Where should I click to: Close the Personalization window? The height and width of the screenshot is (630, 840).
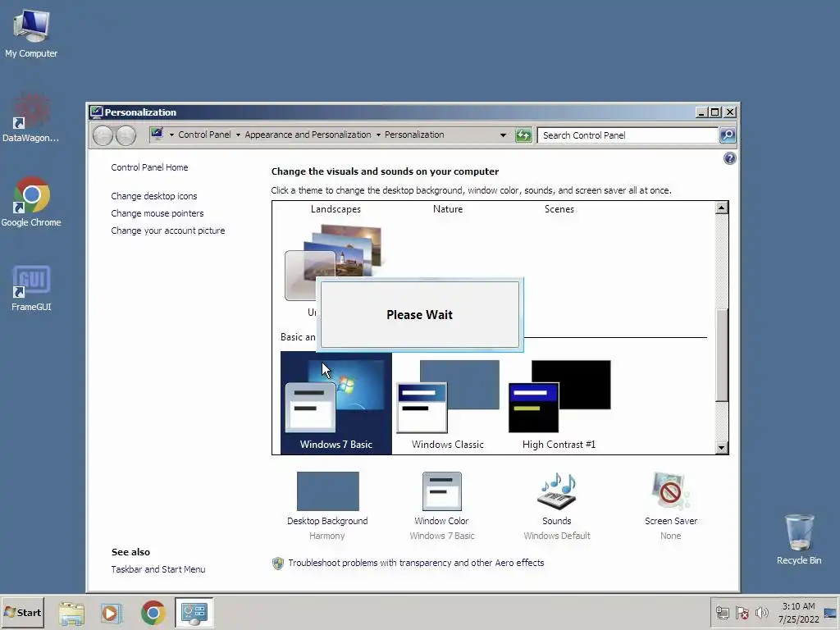click(729, 112)
